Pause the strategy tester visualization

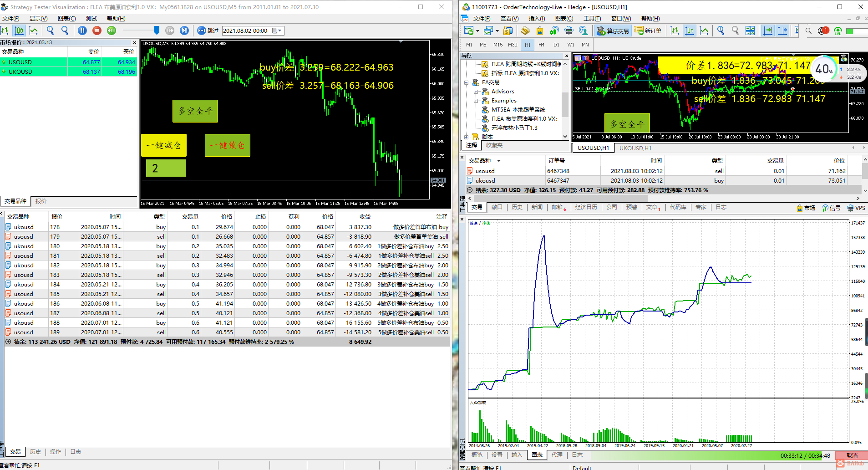[x=82, y=31]
